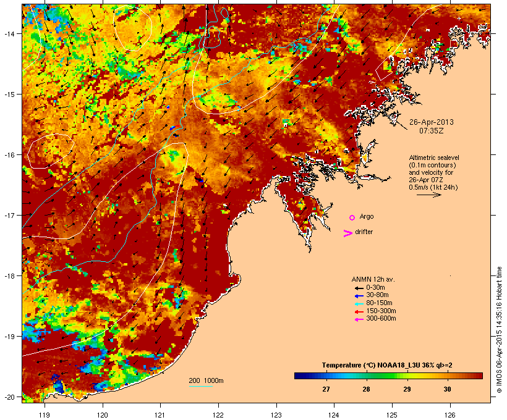Click the magenta drifter arrowhead legend symbol
The height and width of the screenshot is (420, 507).
[347, 233]
